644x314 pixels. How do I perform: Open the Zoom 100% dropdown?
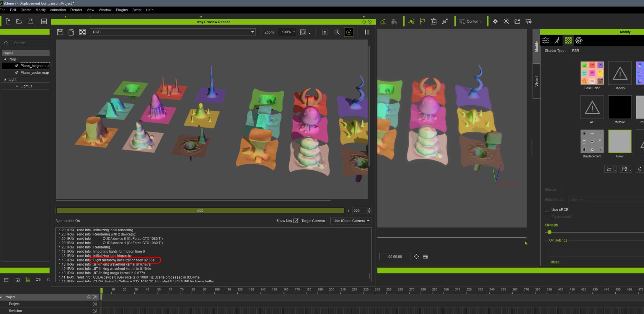tap(288, 32)
